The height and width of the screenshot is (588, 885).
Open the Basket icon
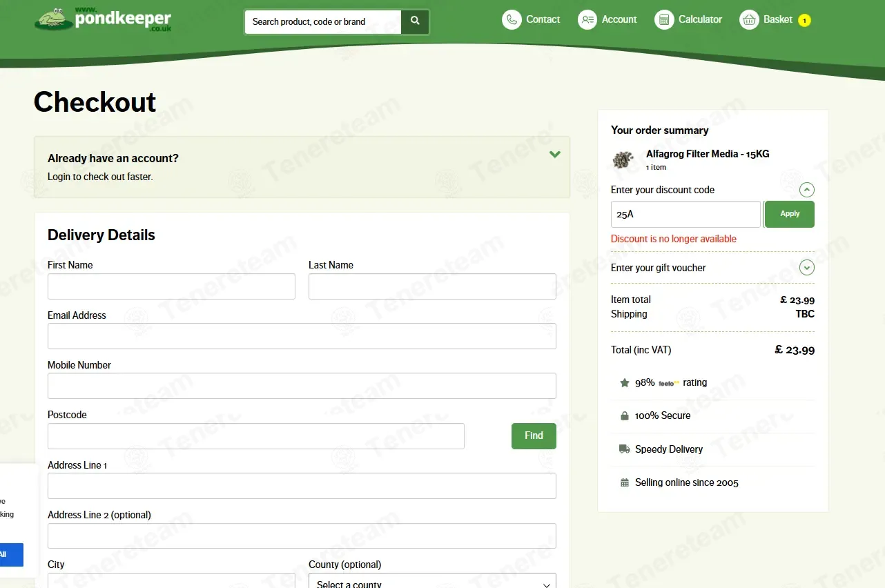coord(749,19)
